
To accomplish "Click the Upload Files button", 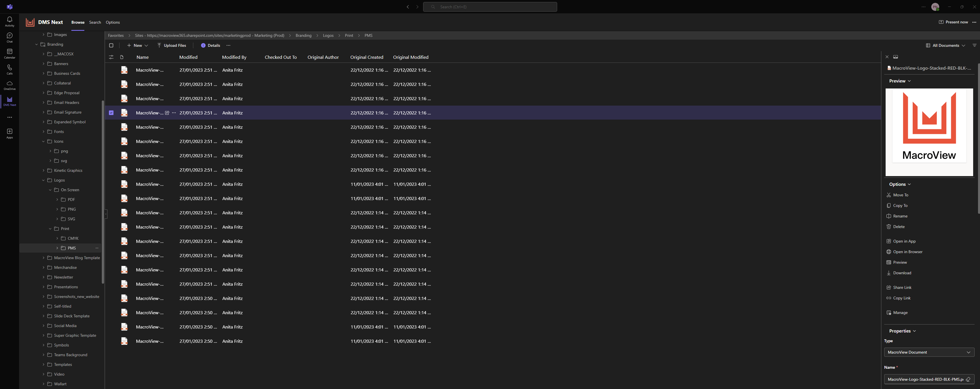I will coord(172,45).
